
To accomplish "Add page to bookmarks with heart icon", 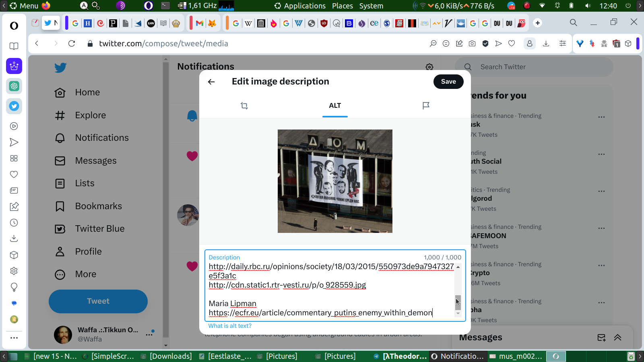I will click(x=512, y=43).
